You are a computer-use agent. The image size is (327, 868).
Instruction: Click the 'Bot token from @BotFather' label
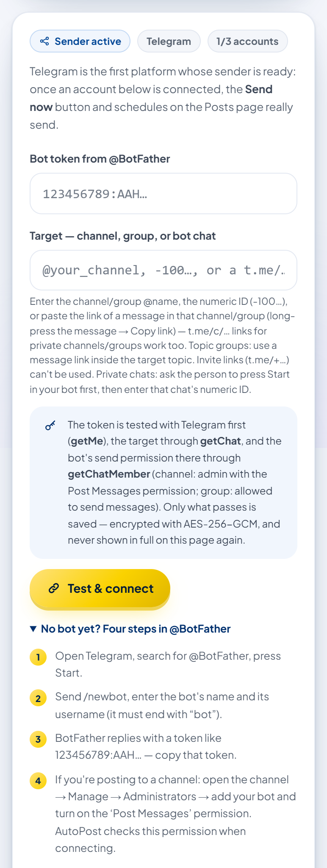coord(100,159)
